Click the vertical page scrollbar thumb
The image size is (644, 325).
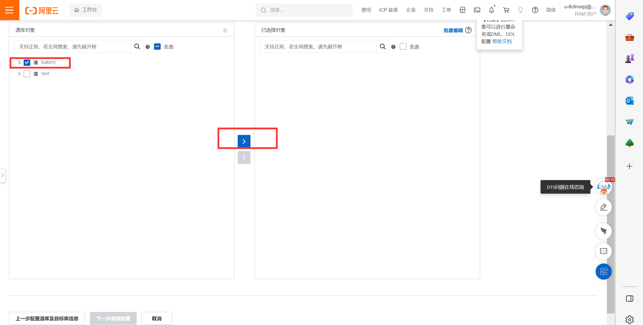click(611, 224)
